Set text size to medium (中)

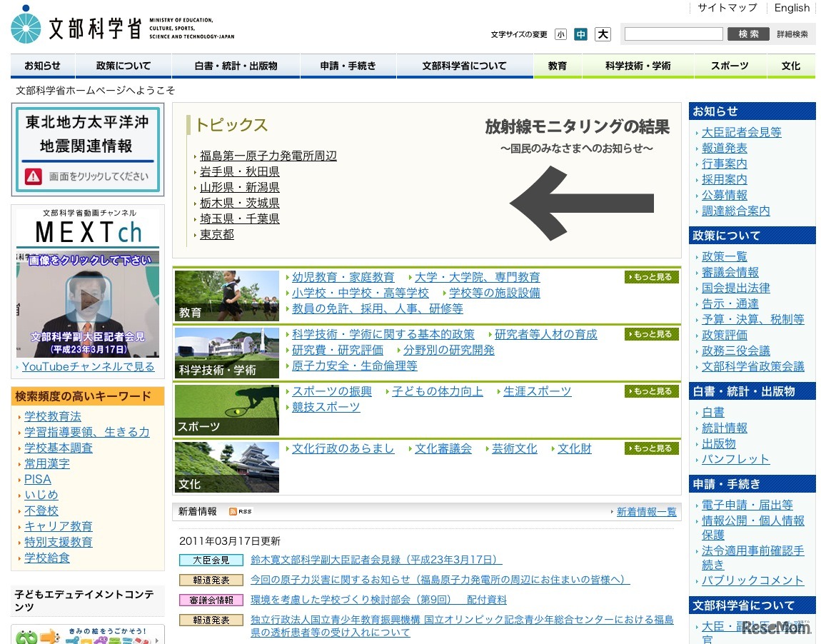tap(580, 34)
